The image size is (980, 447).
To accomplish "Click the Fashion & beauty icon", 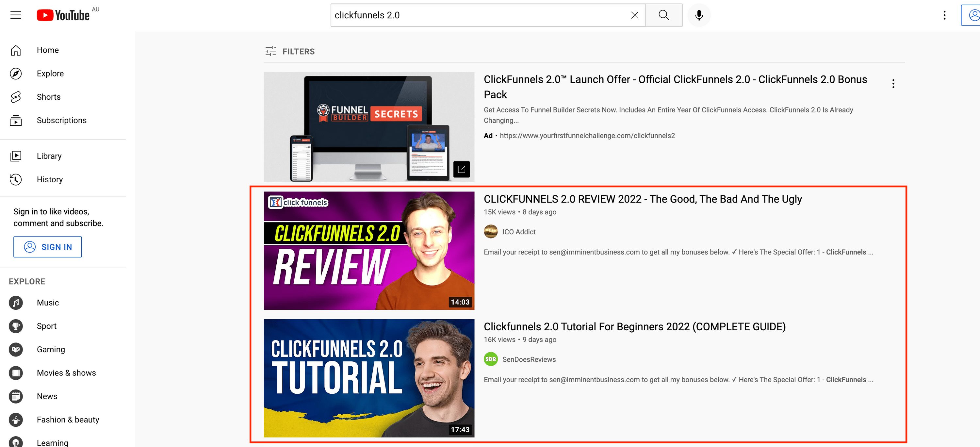I will 16,420.
